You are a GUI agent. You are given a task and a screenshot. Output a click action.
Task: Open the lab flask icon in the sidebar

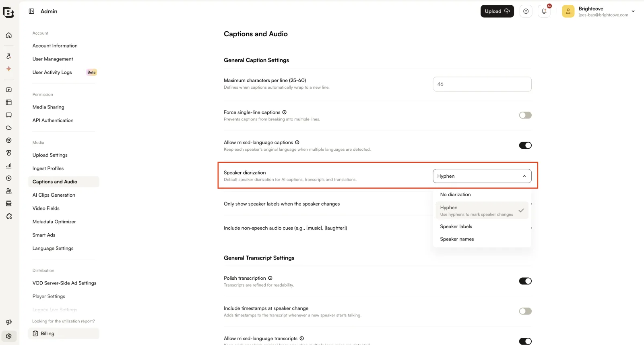(x=9, y=56)
